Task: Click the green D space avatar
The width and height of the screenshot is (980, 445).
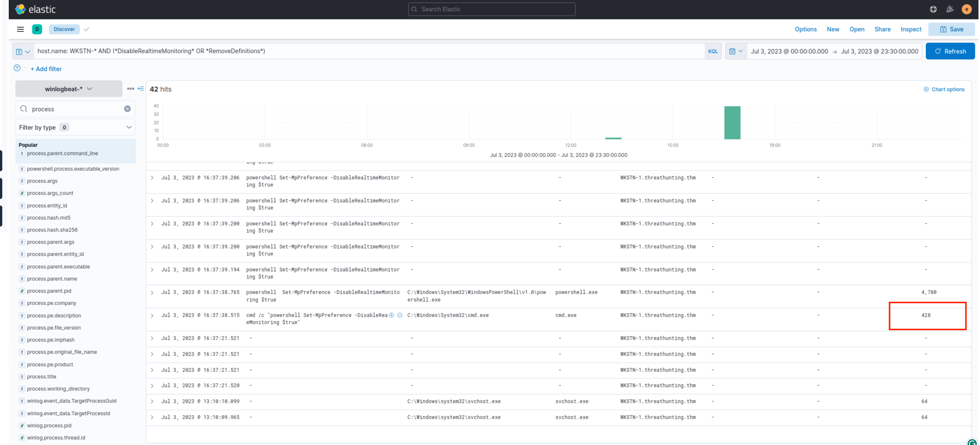Action: 37,29
